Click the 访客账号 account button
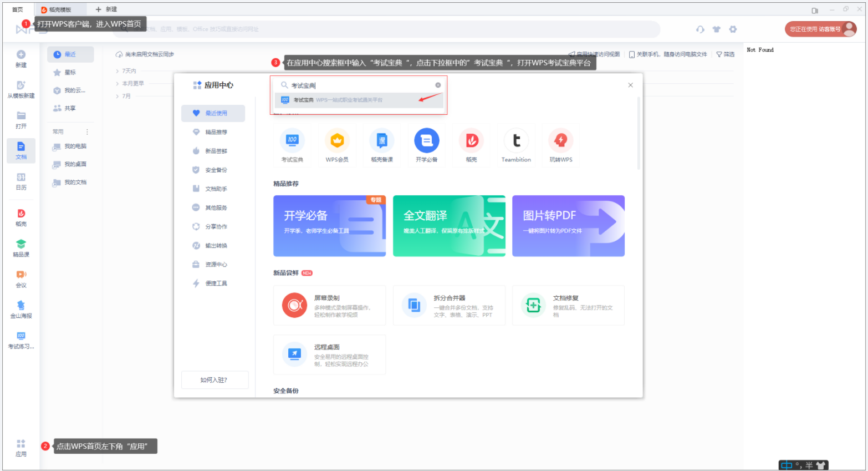868x471 pixels. point(820,29)
